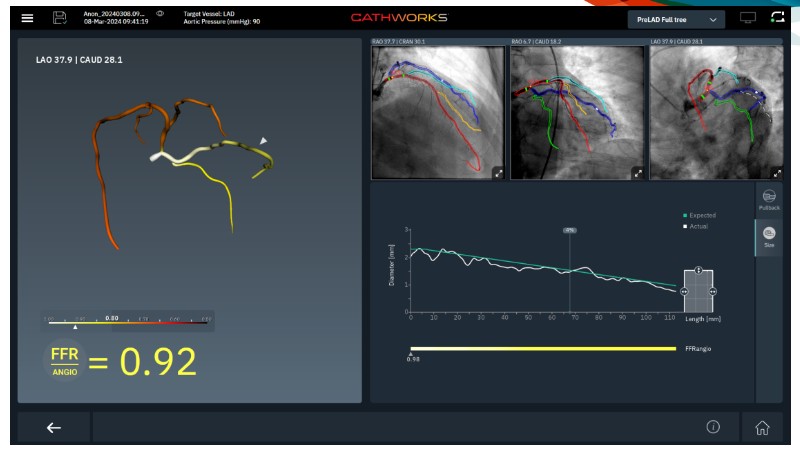The height and width of the screenshot is (450, 800).
Task: Expand the third angiogram thumbnail
Action: pos(776,173)
